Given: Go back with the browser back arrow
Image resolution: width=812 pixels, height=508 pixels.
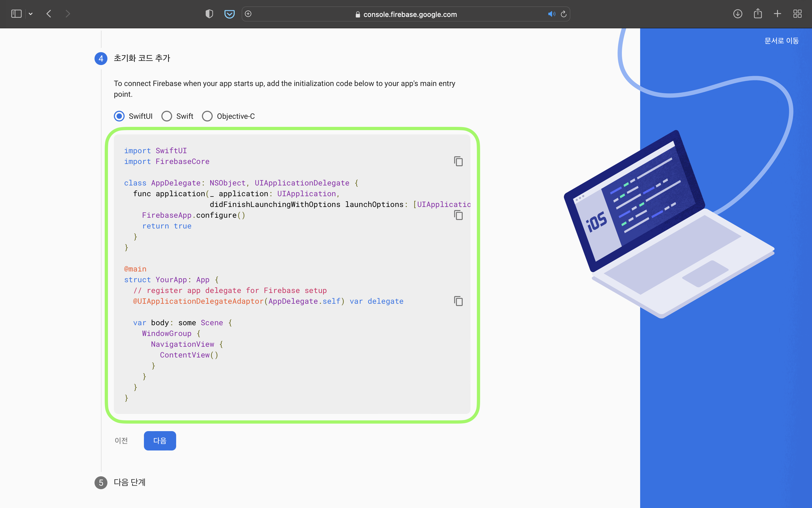Looking at the screenshot, I should 49,14.
